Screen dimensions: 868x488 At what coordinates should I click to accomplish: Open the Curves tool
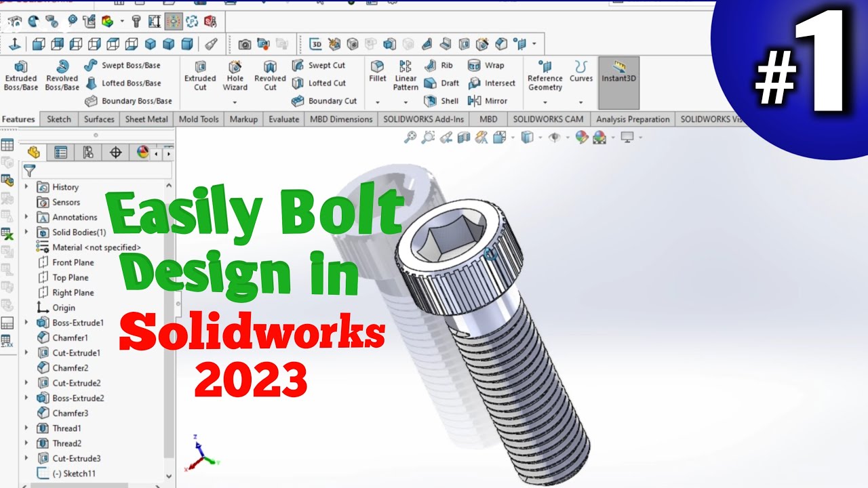tap(581, 71)
